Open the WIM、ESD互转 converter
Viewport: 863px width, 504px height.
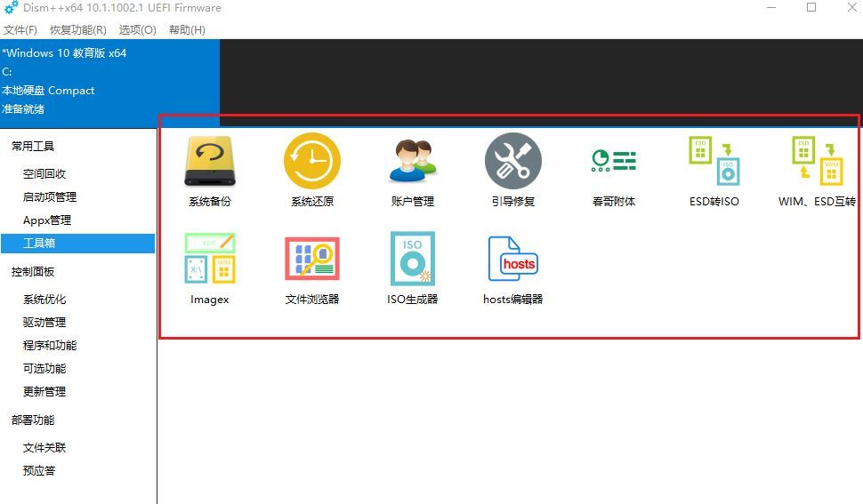pyautogui.click(x=817, y=171)
